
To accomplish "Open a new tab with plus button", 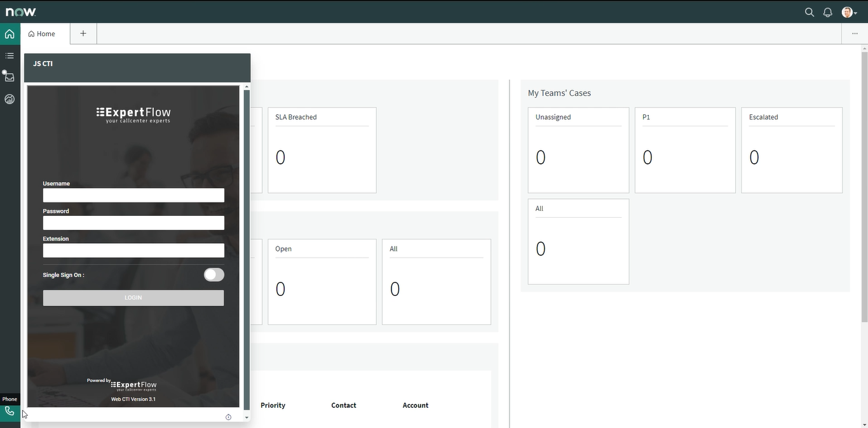I will 83,34.
